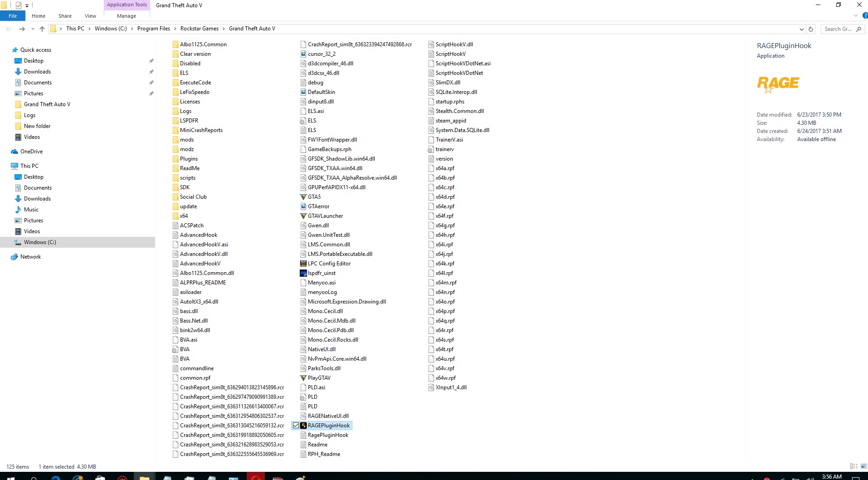Screen dimensions: 868x480
Task: Open the Customize Quick Access Toolbar dropdown
Action: coord(27,5)
